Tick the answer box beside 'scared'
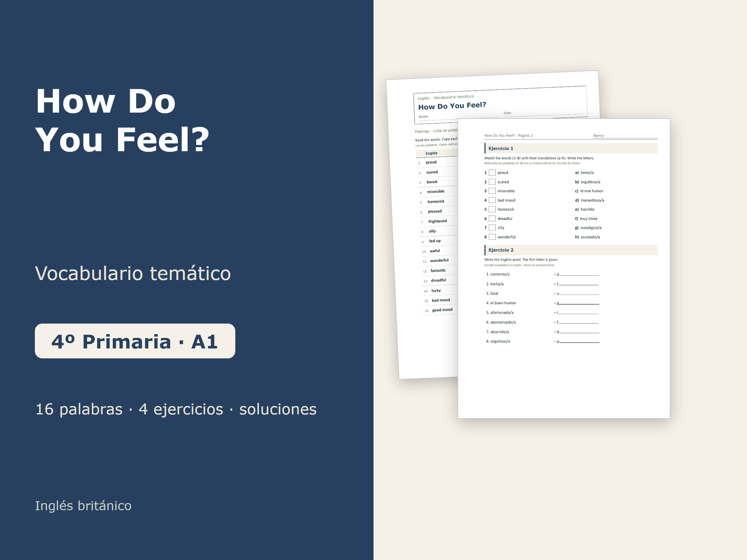 pos(492,182)
